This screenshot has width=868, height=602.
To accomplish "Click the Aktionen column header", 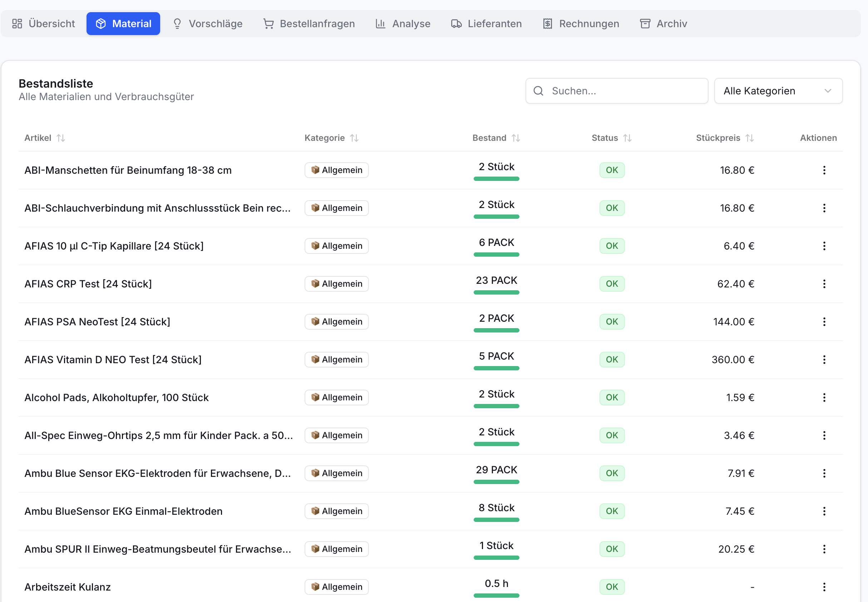I will click(818, 138).
